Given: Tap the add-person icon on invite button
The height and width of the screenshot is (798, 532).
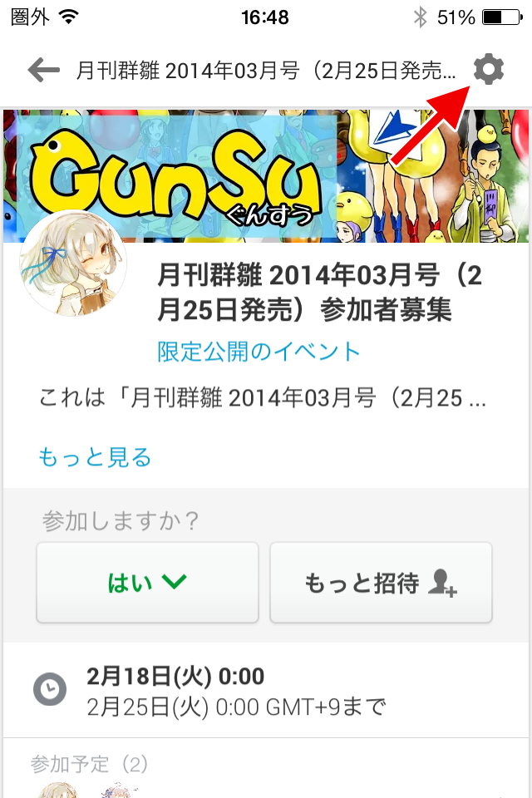Looking at the screenshot, I should pos(442,583).
